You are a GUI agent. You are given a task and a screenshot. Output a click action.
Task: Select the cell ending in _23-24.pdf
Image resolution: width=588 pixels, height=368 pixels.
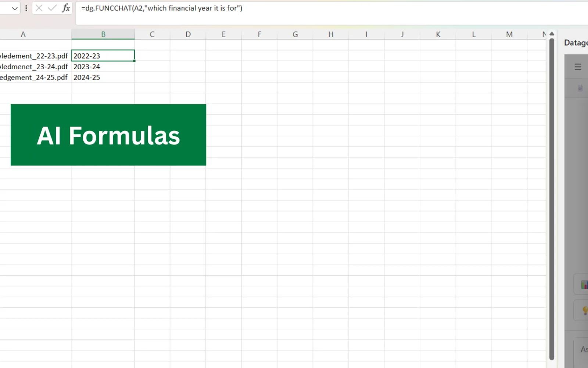(x=36, y=67)
